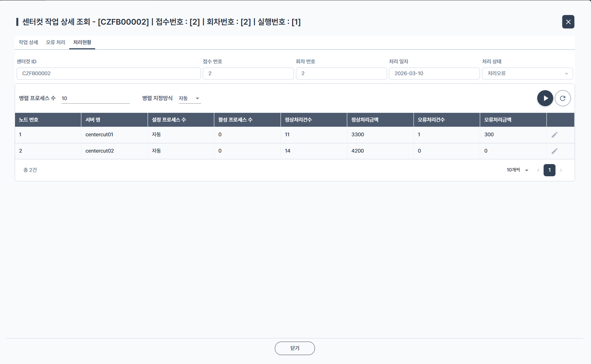Switch to the 오류 처리 tab
Image resolution: width=591 pixels, height=364 pixels.
[55, 42]
